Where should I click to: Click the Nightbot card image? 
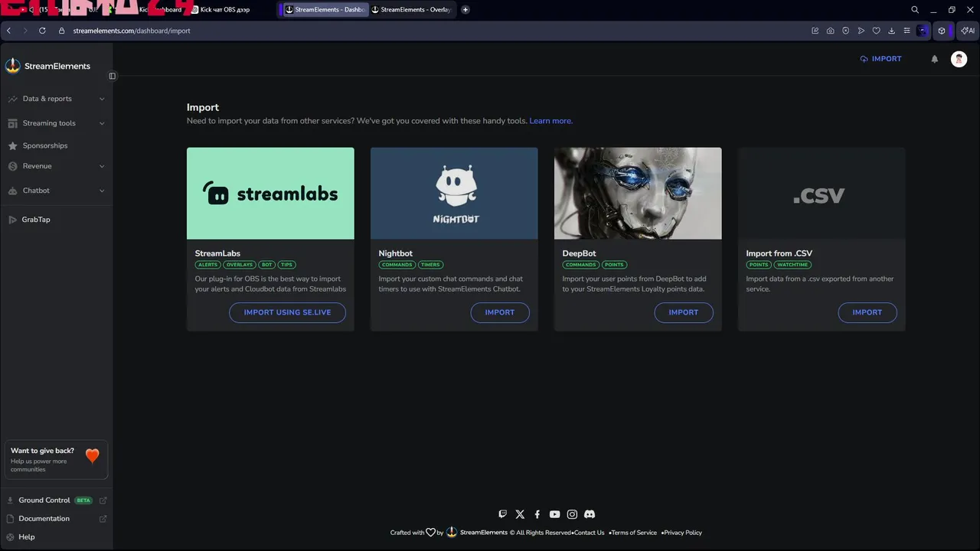(x=454, y=194)
